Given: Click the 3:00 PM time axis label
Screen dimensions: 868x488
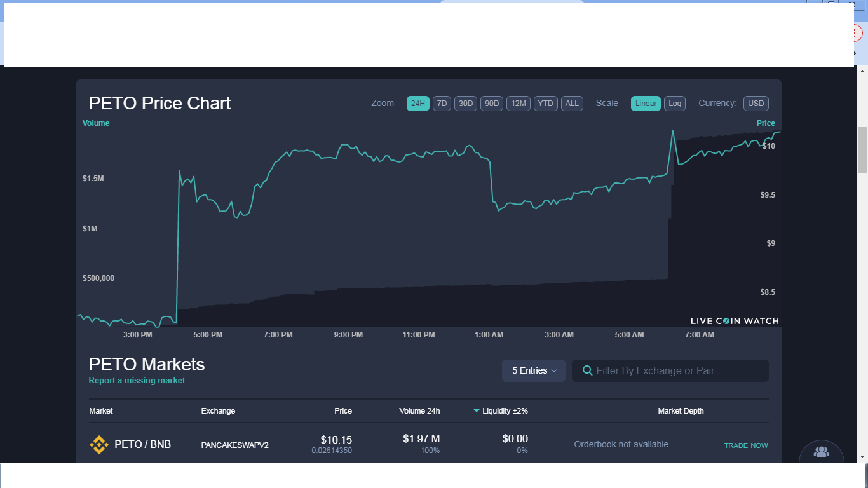Looking at the screenshot, I should point(138,335).
